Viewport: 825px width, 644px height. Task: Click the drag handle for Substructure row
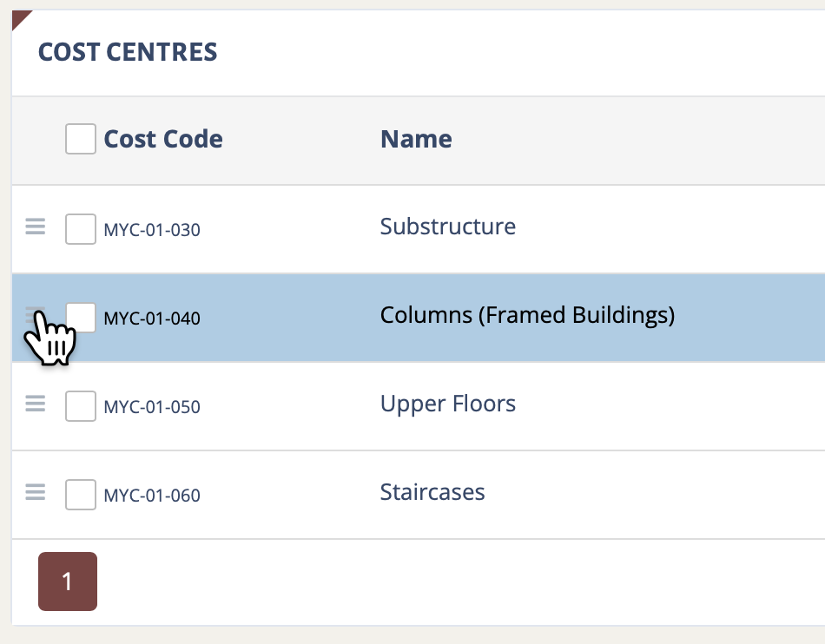pyautogui.click(x=35, y=227)
